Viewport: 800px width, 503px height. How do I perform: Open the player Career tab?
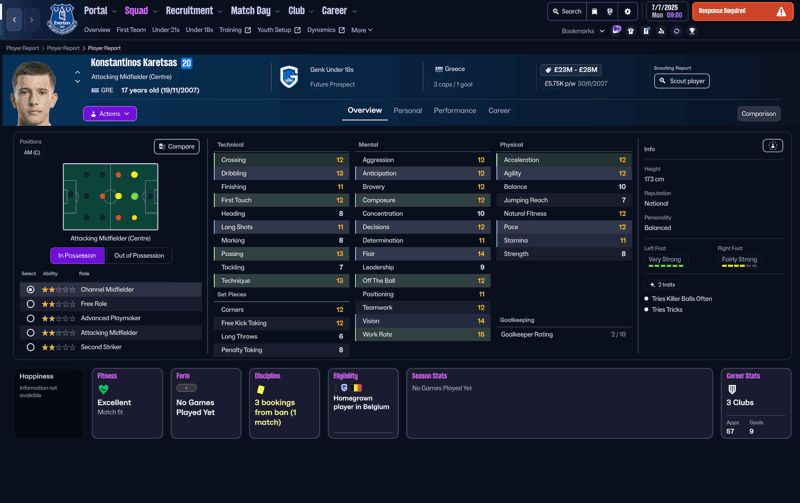[x=499, y=111]
